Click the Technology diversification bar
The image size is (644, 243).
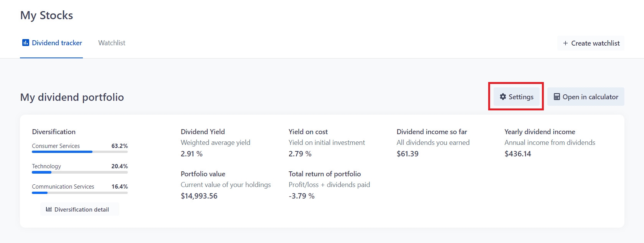click(x=80, y=172)
